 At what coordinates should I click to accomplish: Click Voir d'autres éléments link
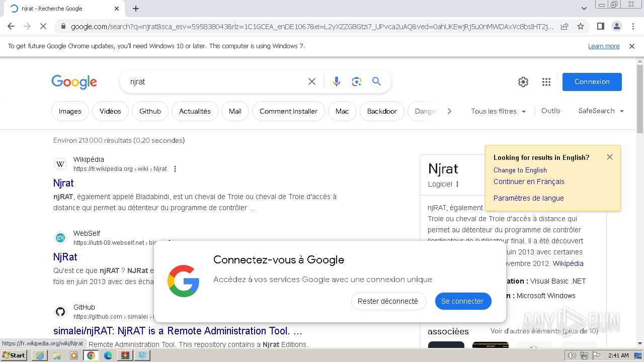click(x=544, y=331)
